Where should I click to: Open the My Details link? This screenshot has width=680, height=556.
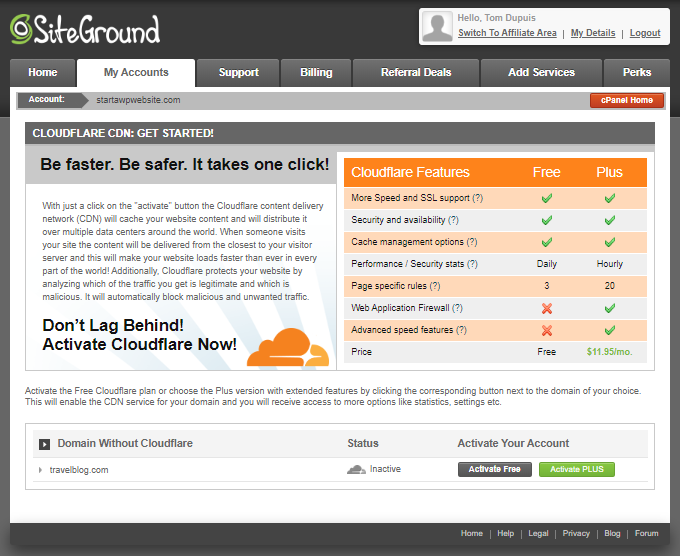[593, 33]
